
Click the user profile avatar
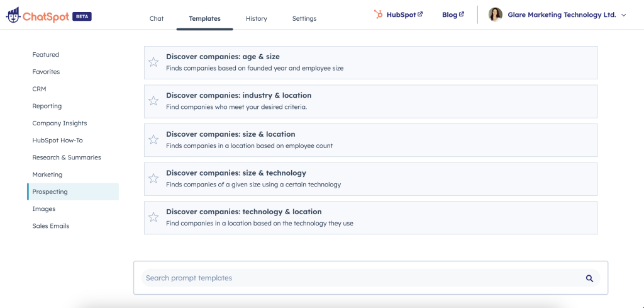496,14
